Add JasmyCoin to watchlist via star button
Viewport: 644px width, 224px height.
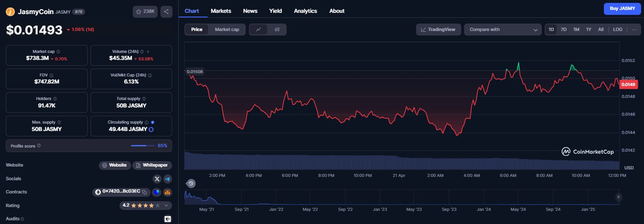[145, 12]
